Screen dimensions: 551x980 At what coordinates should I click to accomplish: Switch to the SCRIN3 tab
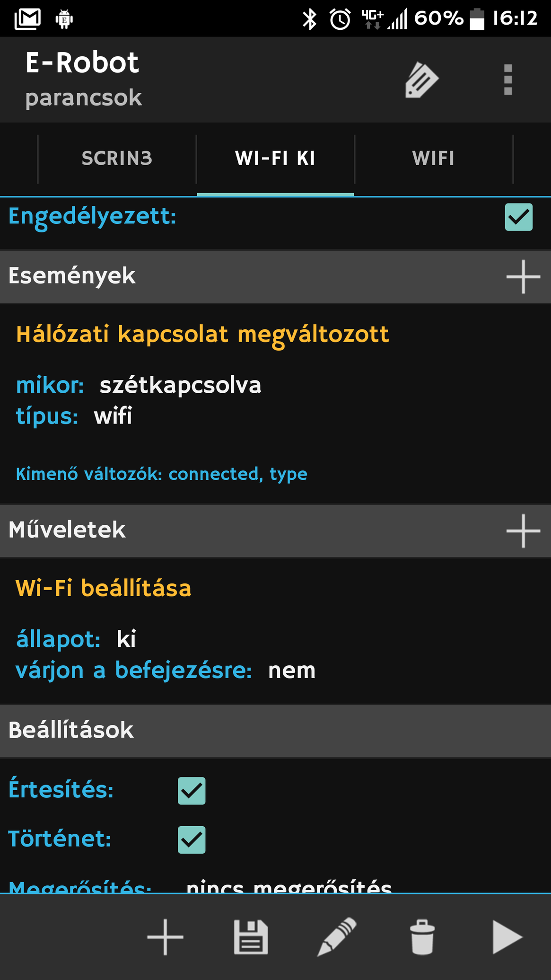[117, 159]
